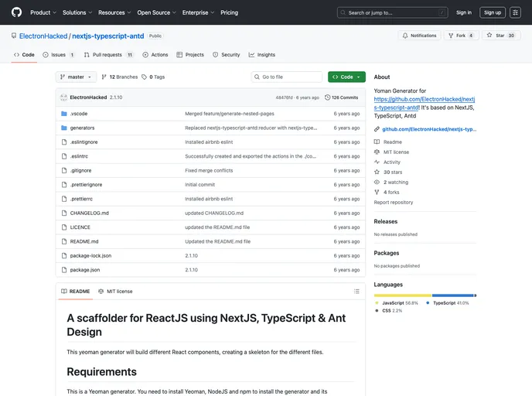Screen dimensions: 532x396
Task: Open the master branch dropdown
Action: pyautogui.click(x=76, y=77)
